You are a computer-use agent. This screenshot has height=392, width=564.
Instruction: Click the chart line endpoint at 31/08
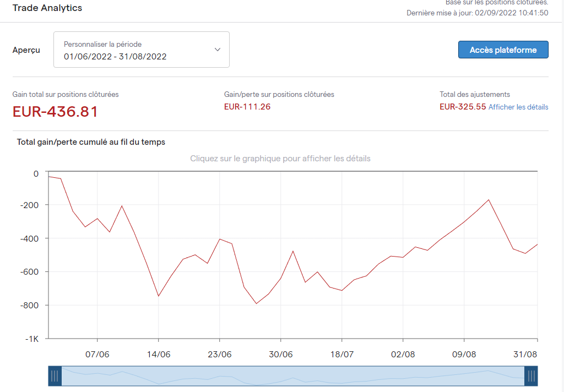537,244
